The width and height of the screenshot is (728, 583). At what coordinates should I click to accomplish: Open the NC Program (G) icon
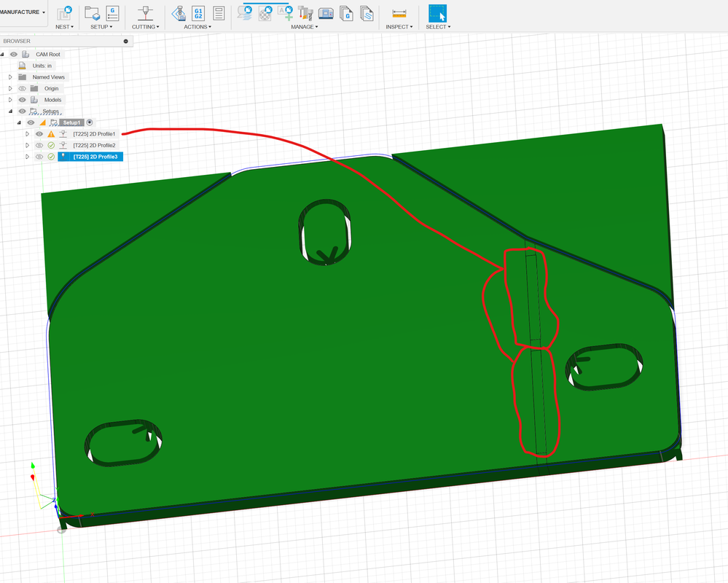(x=112, y=13)
